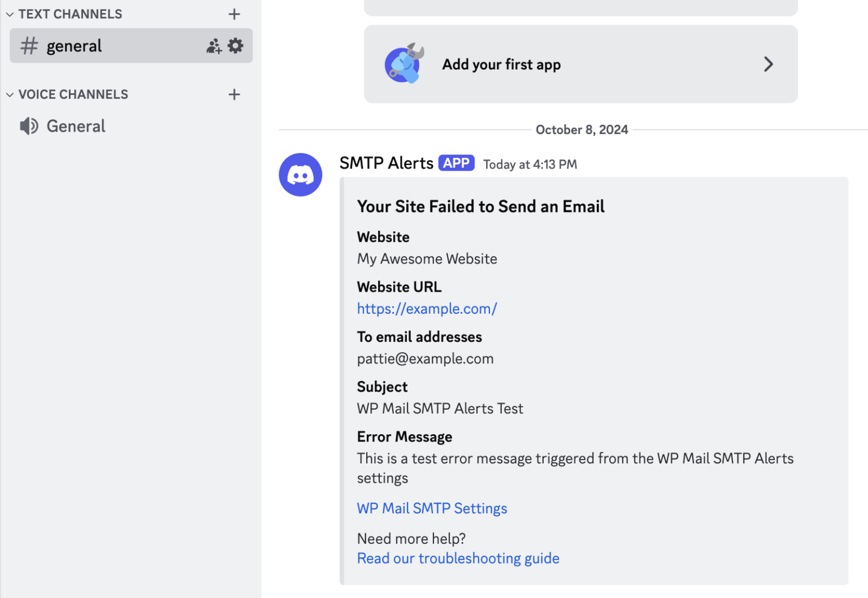The height and width of the screenshot is (598, 868).
Task: Open general channel settings gear
Action: [236, 46]
